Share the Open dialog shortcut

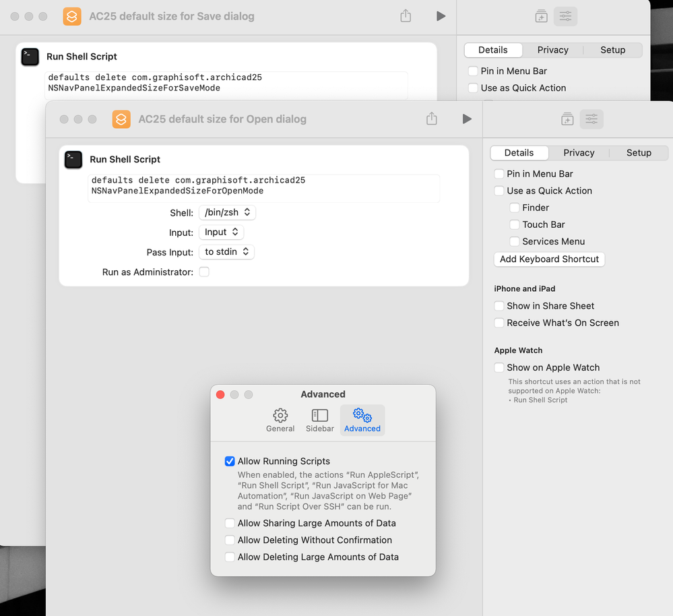tap(432, 119)
